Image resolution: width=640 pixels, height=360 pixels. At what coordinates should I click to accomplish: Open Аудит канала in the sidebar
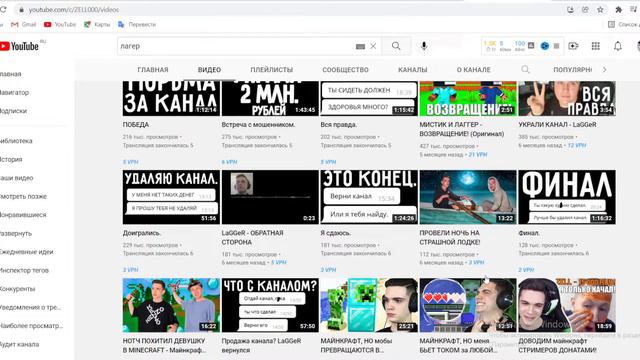pyautogui.click(x=20, y=344)
